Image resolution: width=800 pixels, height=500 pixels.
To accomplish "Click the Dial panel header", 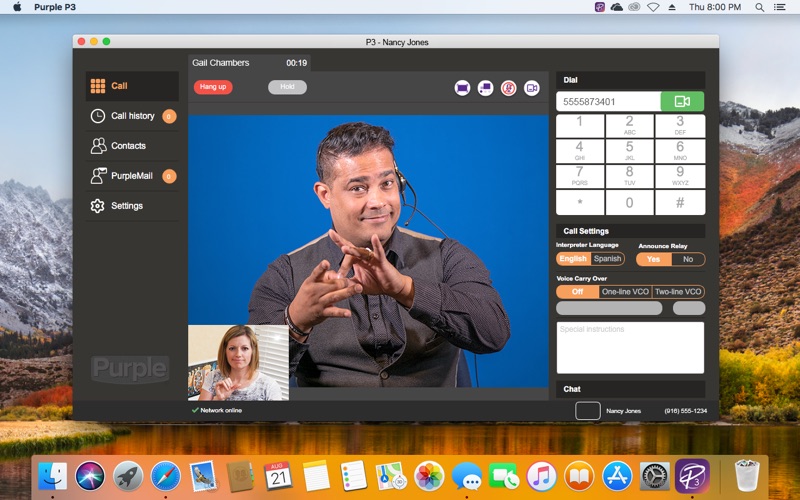I will pos(630,80).
